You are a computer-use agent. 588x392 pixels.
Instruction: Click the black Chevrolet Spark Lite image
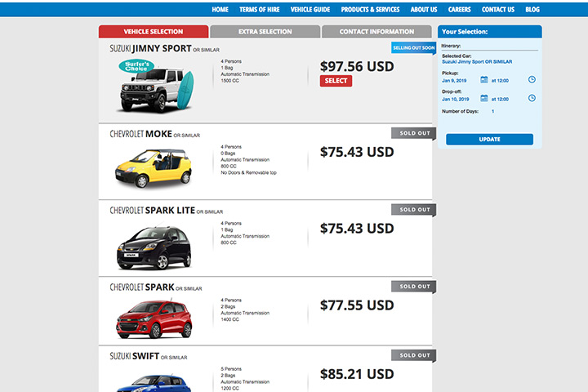[x=154, y=247]
